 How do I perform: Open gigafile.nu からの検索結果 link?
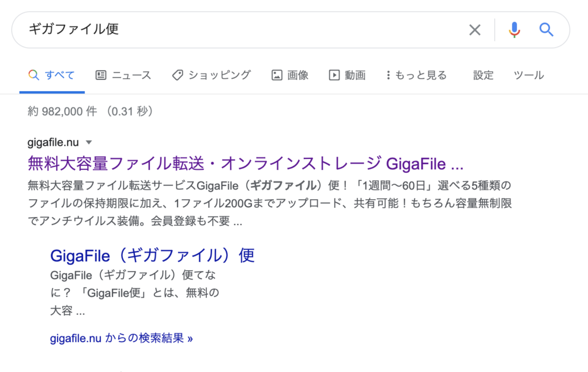pyautogui.click(x=121, y=338)
